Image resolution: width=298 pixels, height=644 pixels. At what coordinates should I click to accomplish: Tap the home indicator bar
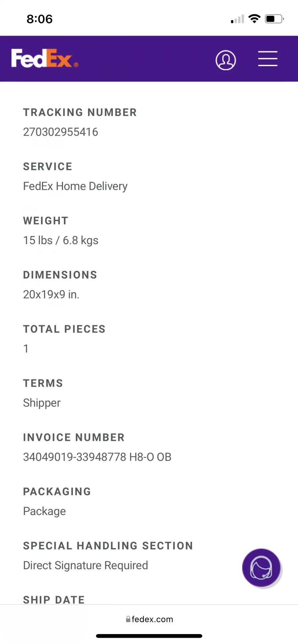149,636
